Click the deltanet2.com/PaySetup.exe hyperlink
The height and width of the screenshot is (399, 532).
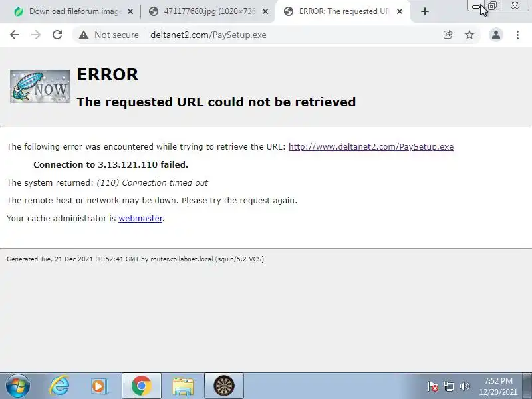click(x=371, y=146)
